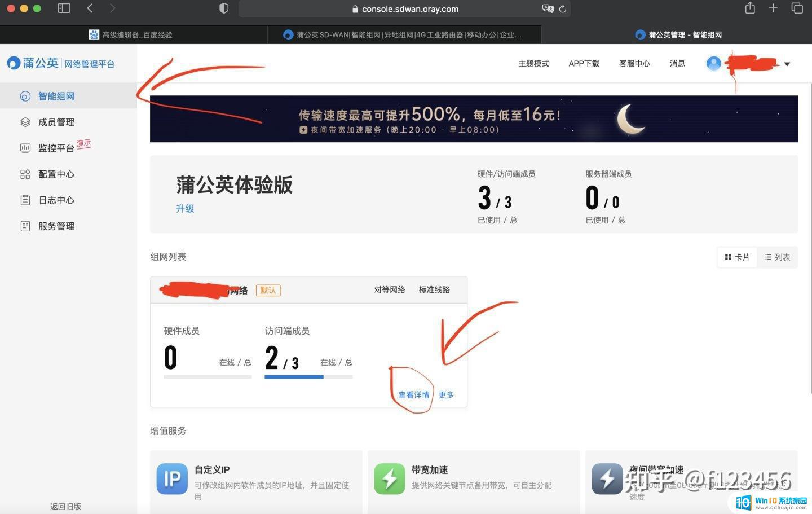Click the 默认 tag on network card
The height and width of the screenshot is (514, 812).
[x=268, y=290]
